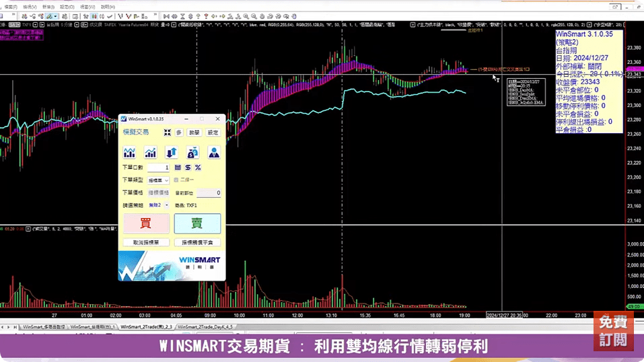Open the 設定(O) menu
644x362 pixels.
pos(67,7)
